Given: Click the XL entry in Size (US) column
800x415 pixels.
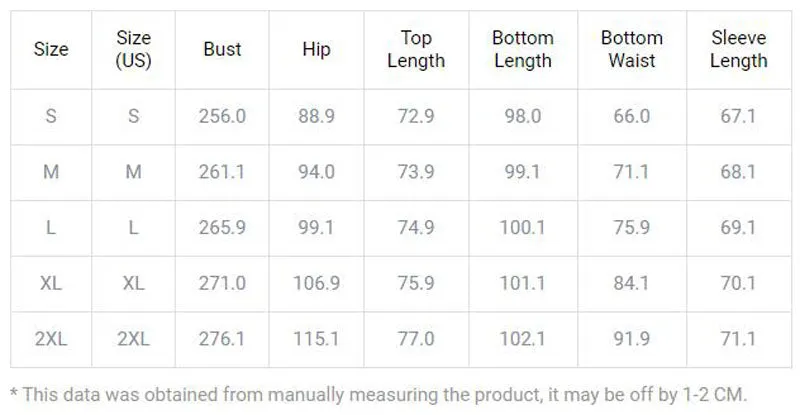Looking at the screenshot, I should (x=133, y=283).
